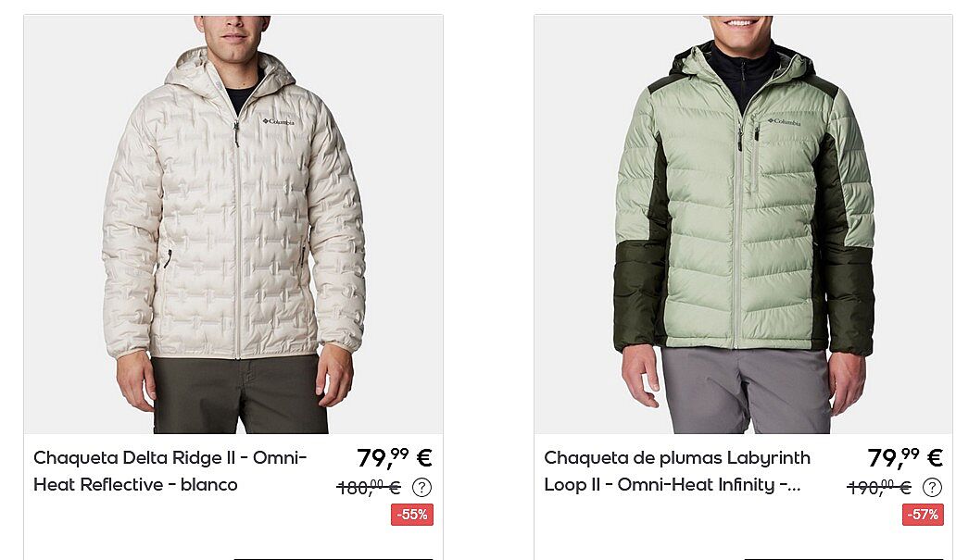Screen dimensions: 956x560
Task: Click the grey trousers on the right model
Action: (745, 390)
